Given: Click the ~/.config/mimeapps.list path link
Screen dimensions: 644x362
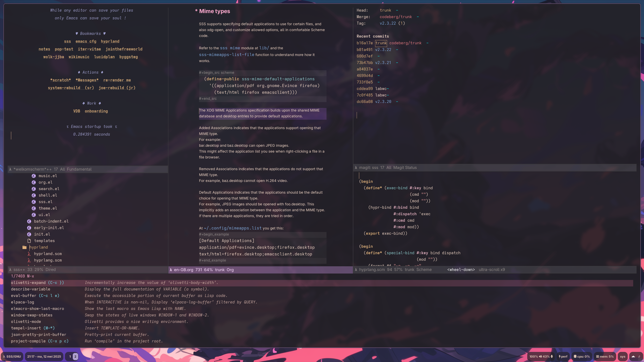Looking at the screenshot, I should pyautogui.click(x=233, y=228).
